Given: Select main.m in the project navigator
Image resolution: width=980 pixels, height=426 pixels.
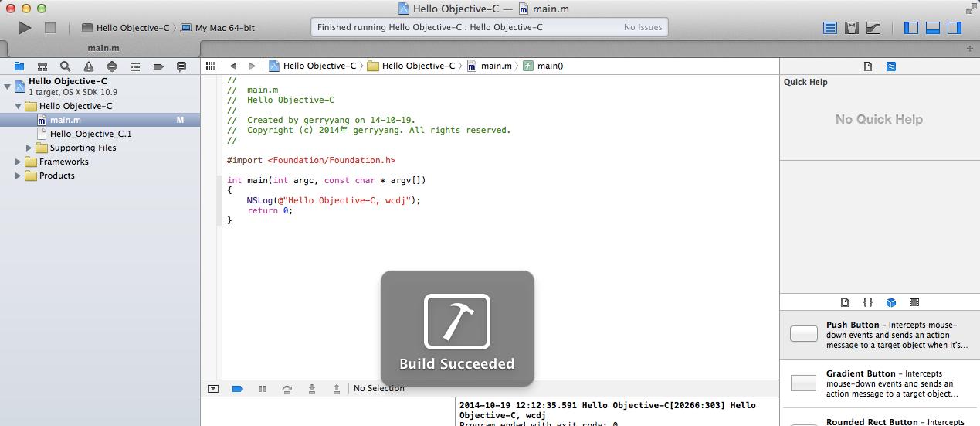Looking at the screenshot, I should (x=100, y=120).
